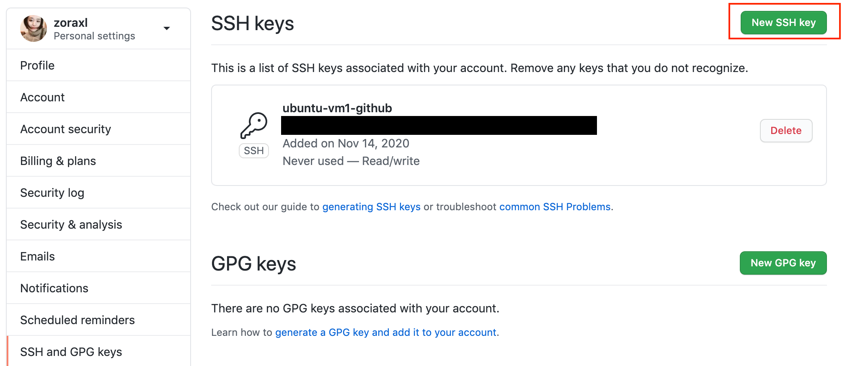Open Security & analysis settings

point(99,224)
